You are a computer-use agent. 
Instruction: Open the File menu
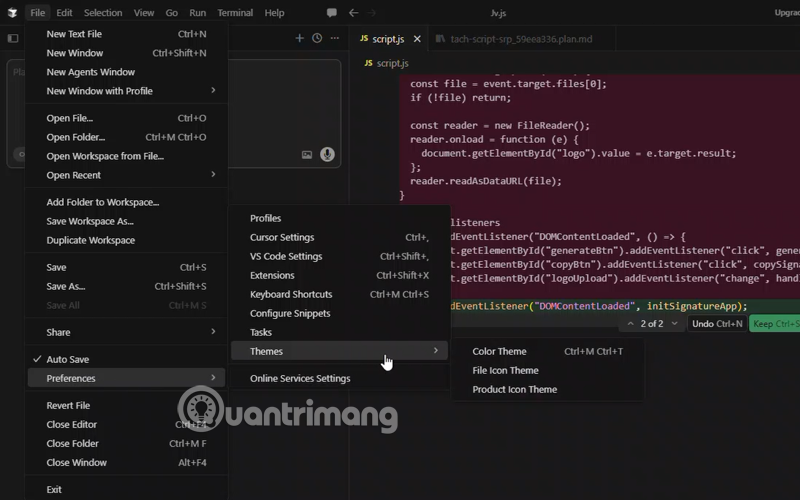coord(37,13)
